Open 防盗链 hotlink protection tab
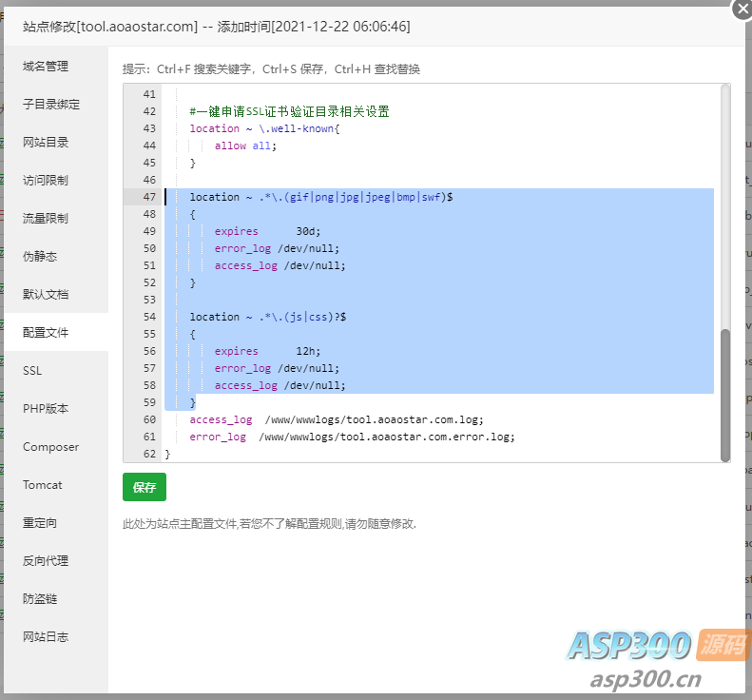 (x=40, y=599)
